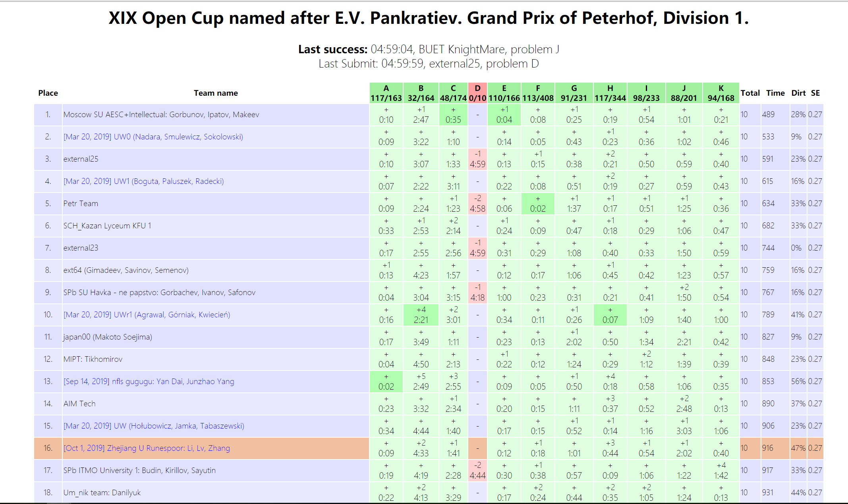Select the problem K column header

click(x=721, y=93)
